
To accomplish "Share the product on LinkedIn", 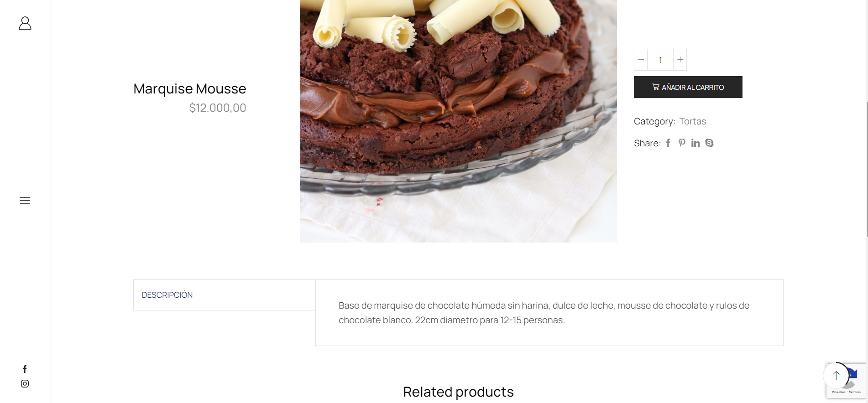I will point(695,143).
